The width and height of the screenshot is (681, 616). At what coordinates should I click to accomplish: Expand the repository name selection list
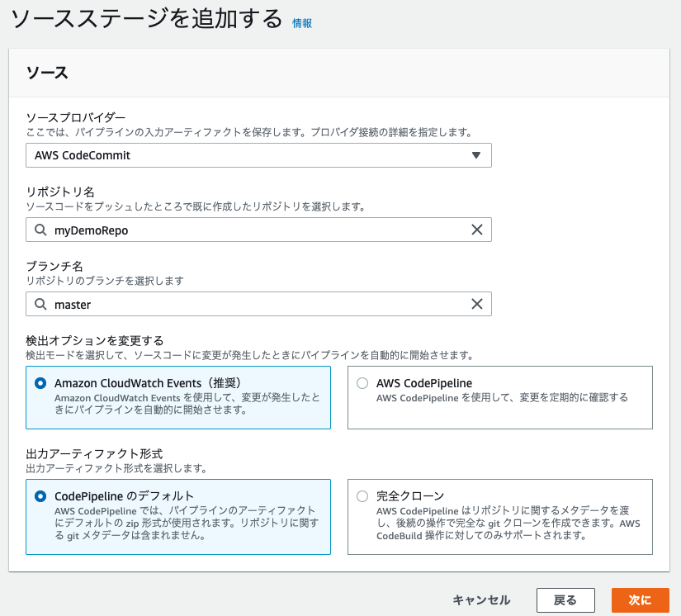[x=248, y=230]
